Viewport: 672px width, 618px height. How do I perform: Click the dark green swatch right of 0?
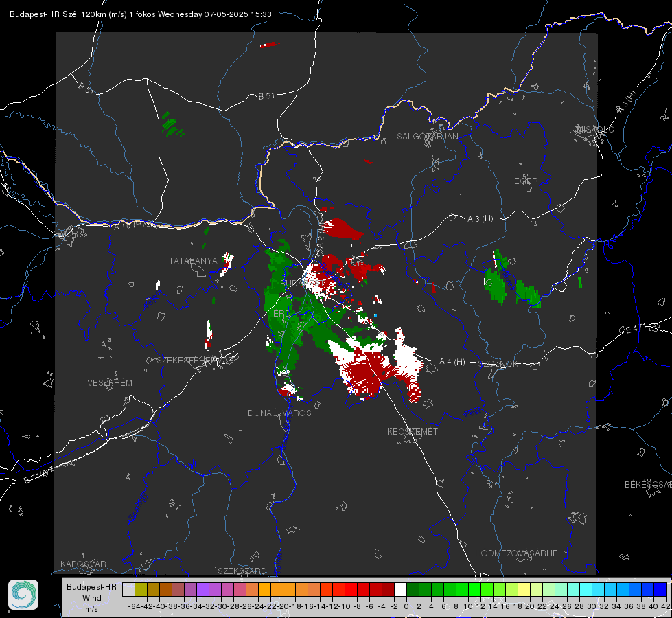pyautogui.click(x=413, y=589)
